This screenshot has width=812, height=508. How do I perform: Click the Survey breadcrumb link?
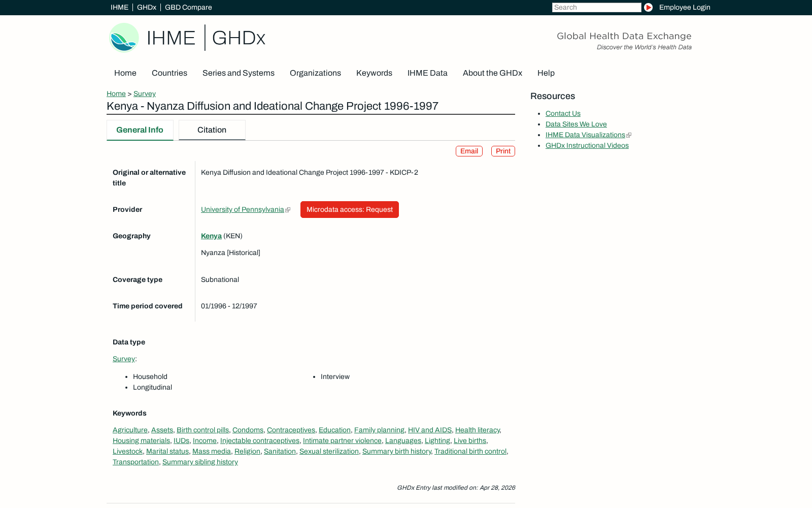[x=145, y=93]
